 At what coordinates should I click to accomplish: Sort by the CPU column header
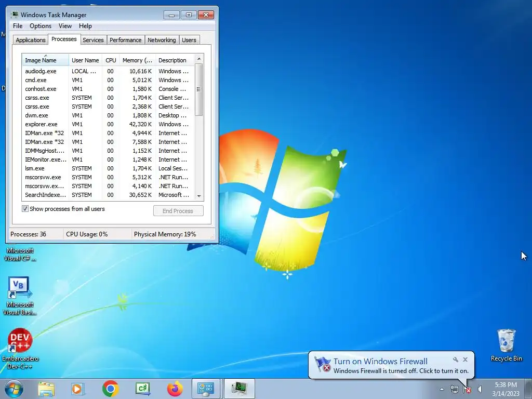pyautogui.click(x=111, y=60)
